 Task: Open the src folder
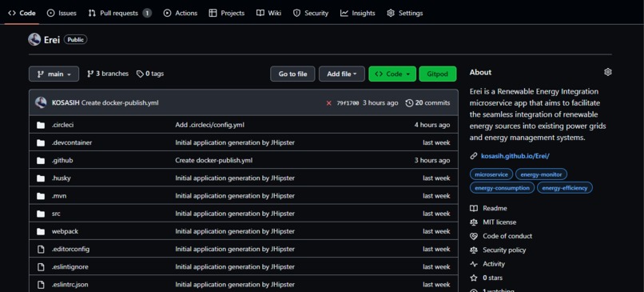click(x=56, y=214)
